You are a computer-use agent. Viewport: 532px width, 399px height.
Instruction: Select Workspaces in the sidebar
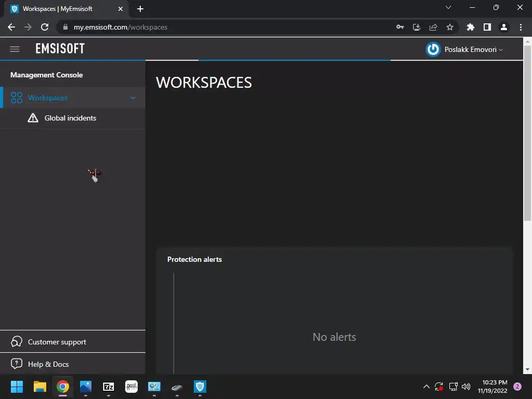pyautogui.click(x=73, y=98)
